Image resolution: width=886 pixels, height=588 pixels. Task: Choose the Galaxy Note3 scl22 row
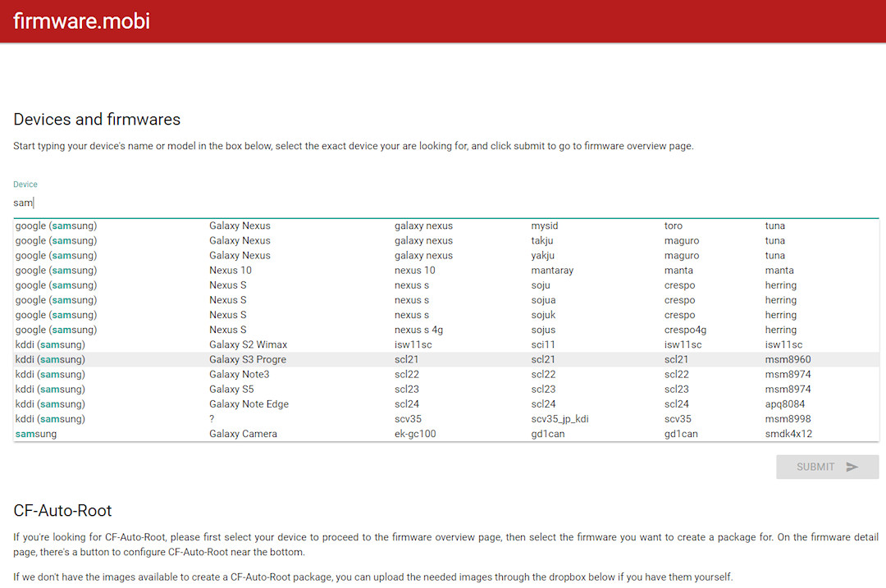tap(445, 375)
